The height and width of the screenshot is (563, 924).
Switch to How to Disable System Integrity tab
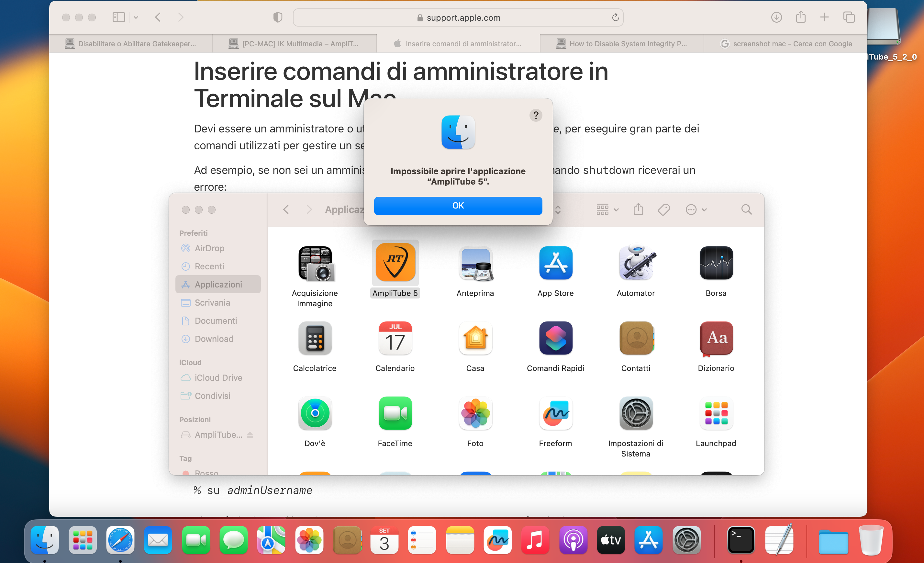tap(622, 43)
